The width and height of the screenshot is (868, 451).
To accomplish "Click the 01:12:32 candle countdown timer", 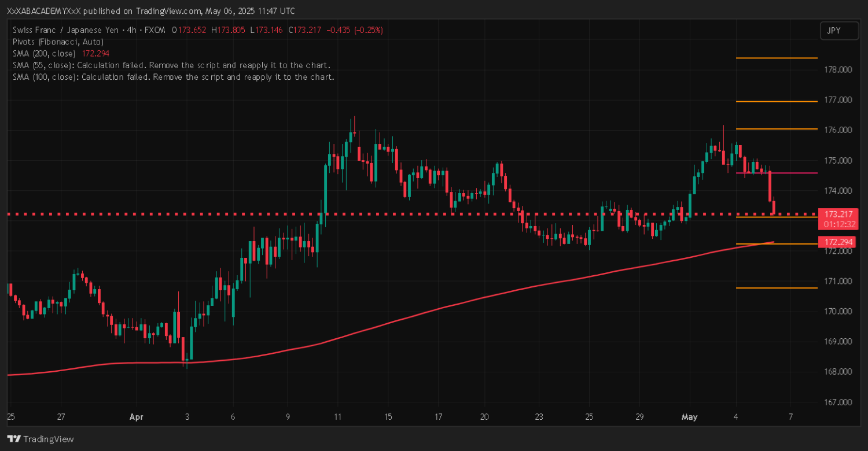I will coord(837,224).
